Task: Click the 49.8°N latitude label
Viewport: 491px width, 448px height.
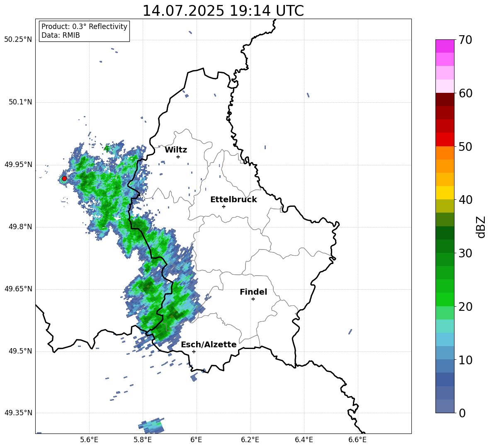Action: pyautogui.click(x=20, y=227)
